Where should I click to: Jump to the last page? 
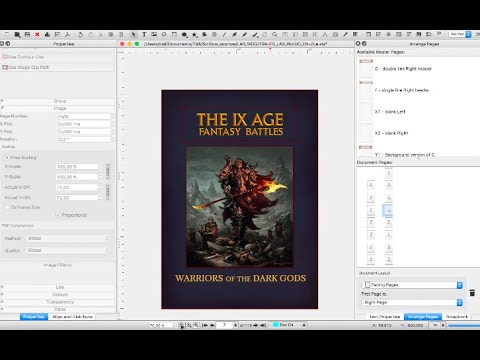click(x=263, y=325)
